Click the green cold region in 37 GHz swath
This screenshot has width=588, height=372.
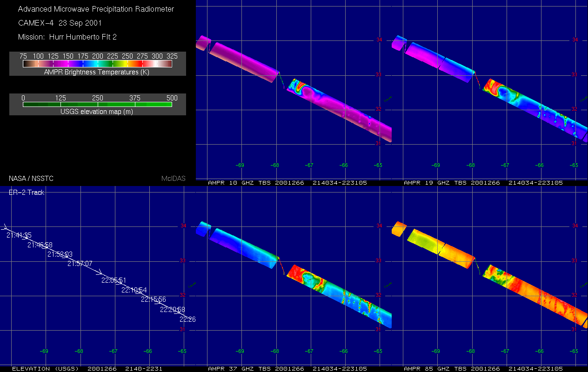313,280
